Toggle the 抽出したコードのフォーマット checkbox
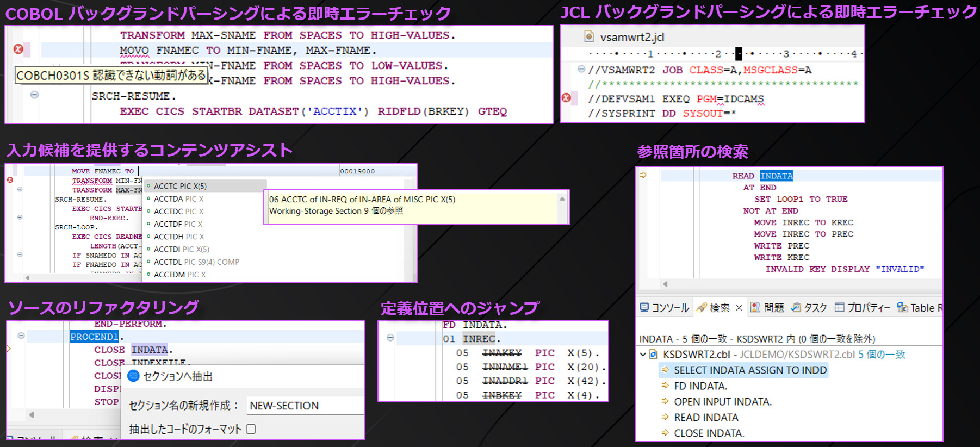 (x=251, y=429)
